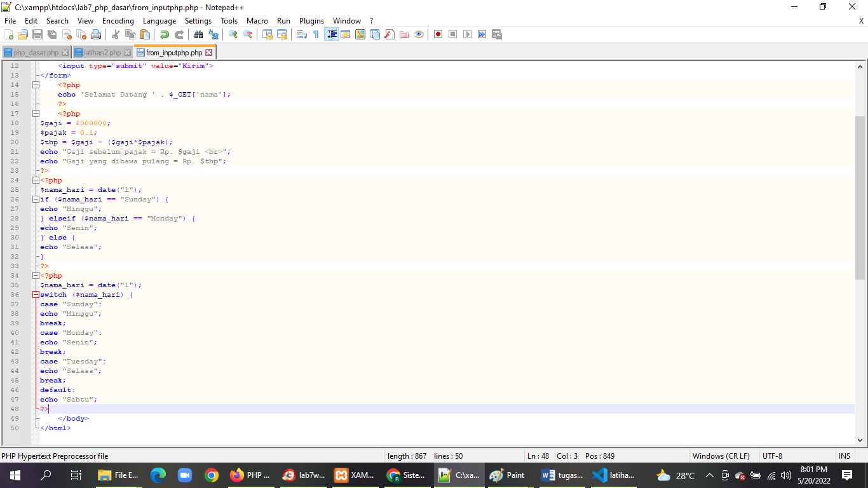Collapse the PHP block at line 24
The width and height of the screenshot is (868, 488).
coord(36,180)
